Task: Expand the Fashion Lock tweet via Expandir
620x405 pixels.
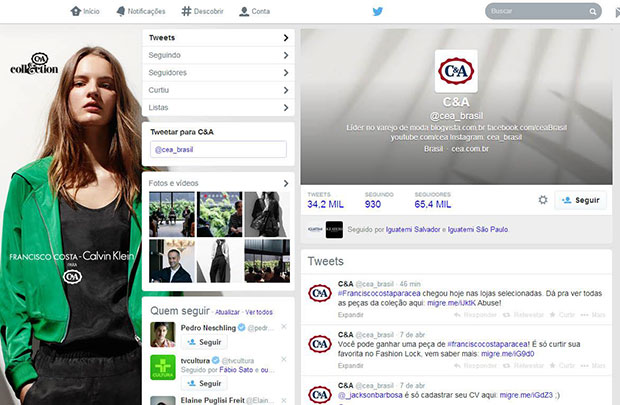Action: [x=350, y=365]
